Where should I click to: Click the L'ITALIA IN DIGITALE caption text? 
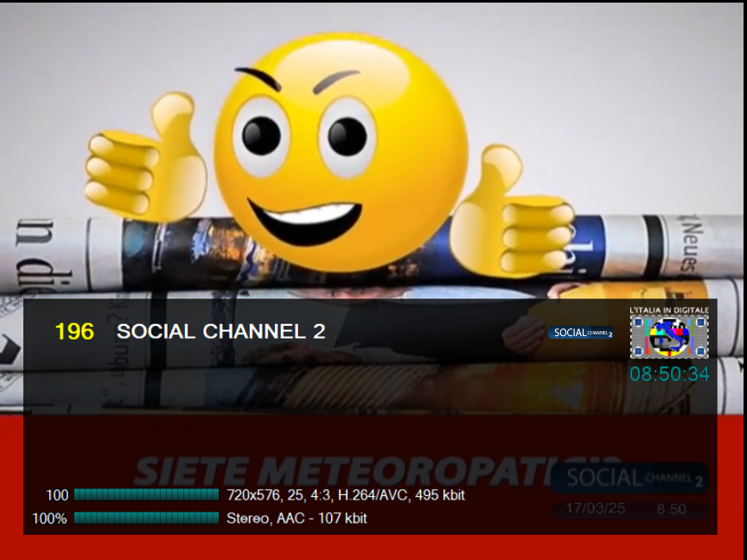coord(668,309)
